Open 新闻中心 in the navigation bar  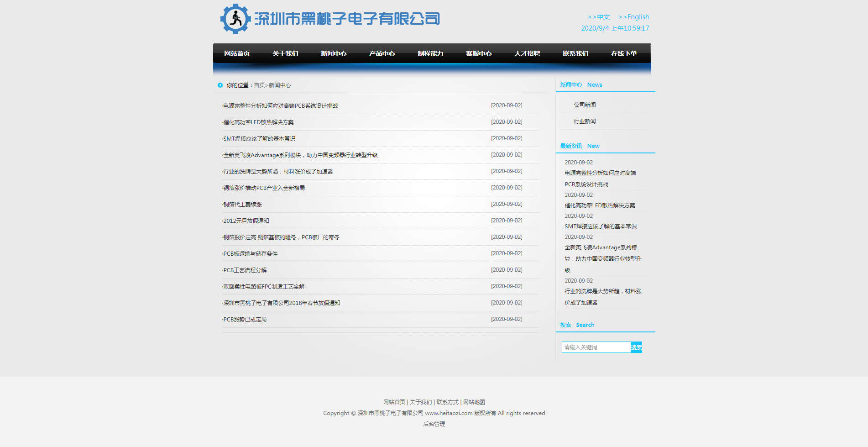(334, 53)
